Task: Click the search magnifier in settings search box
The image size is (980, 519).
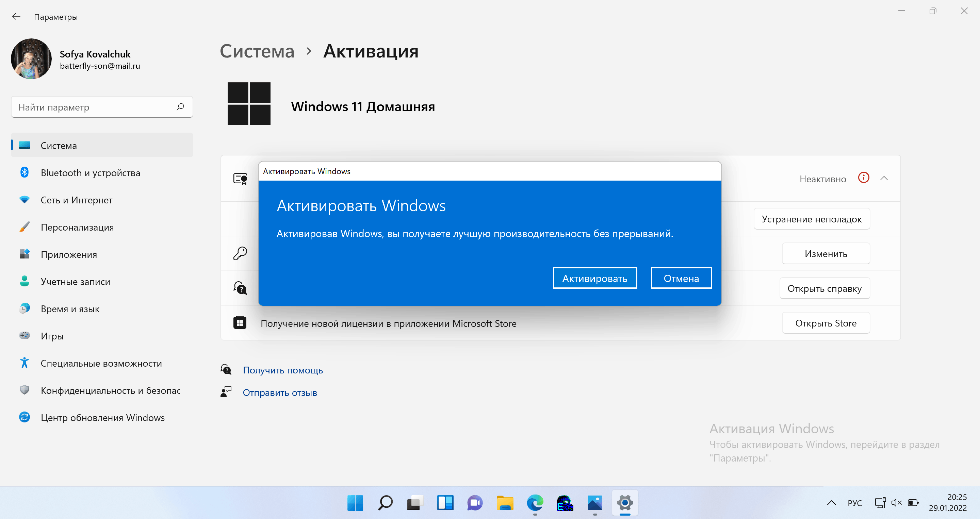Action: (180, 107)
